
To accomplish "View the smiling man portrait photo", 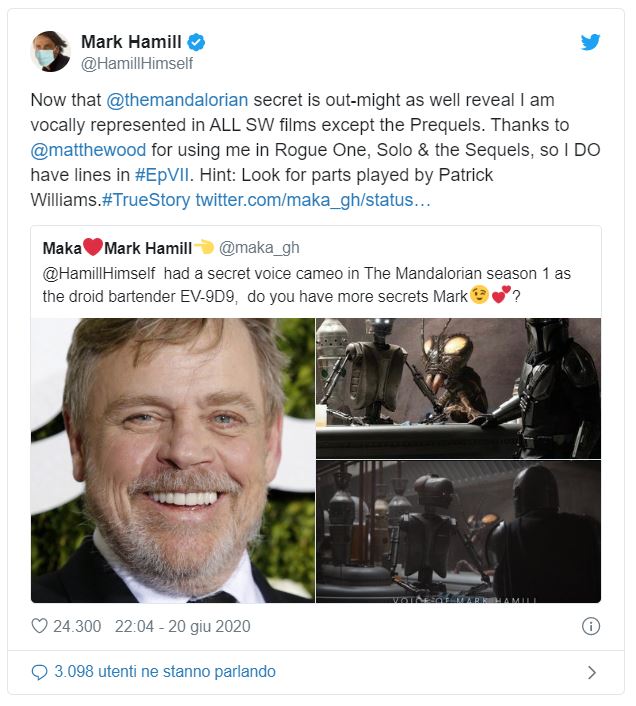I will coord(173,460).
